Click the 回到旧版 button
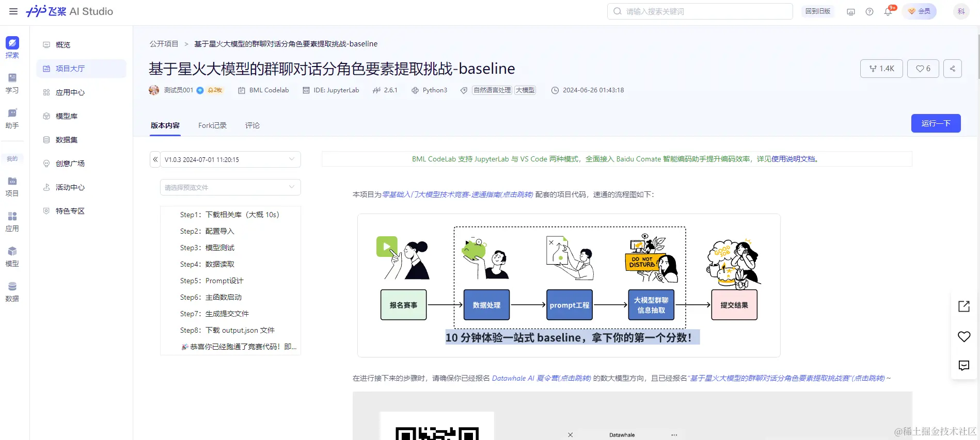Screen dimensions: 980x440 tap(818, 11)
